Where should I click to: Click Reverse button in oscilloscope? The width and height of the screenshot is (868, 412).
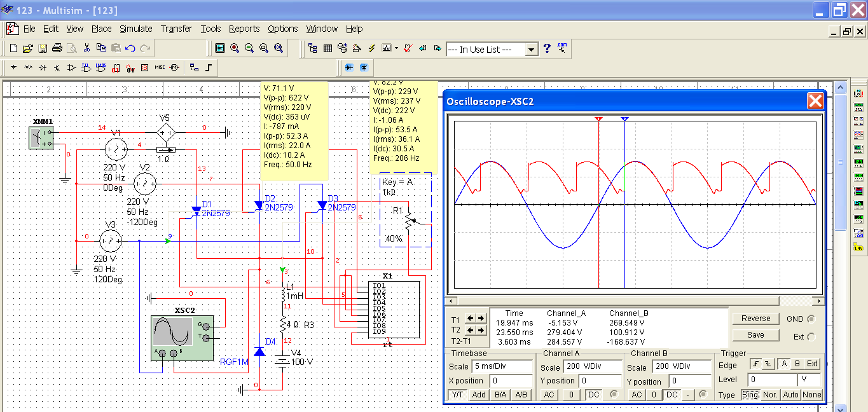click(x=755, y=319)
